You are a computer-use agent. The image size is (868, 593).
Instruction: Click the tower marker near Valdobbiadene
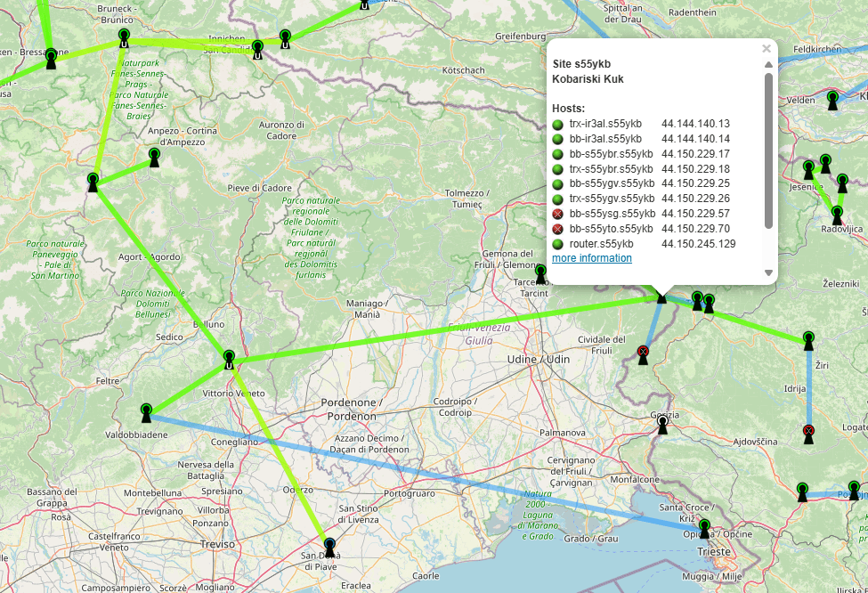[147, 412]
